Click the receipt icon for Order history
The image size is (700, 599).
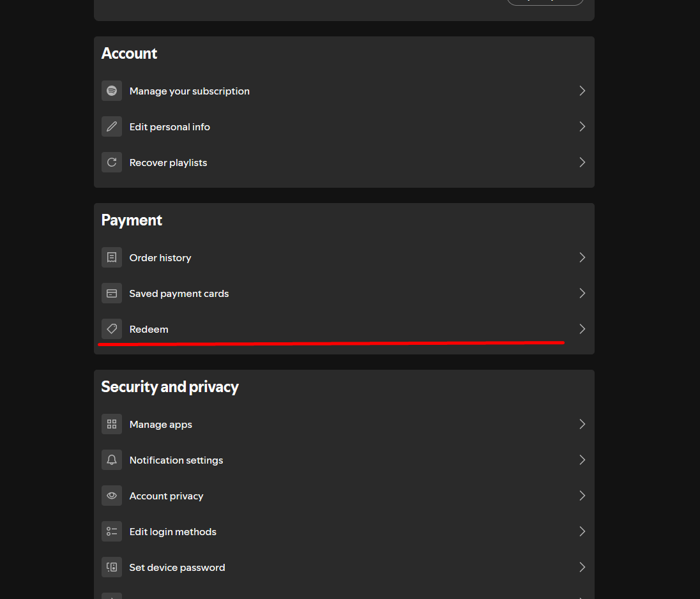pyautogui.click(x=112, y=257)
